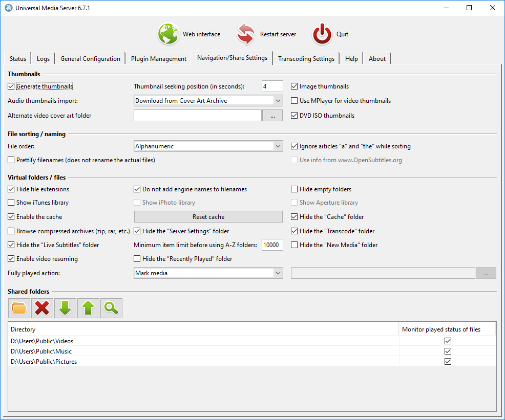Click the Directory column header
The image size is (505, 420).
203,329
